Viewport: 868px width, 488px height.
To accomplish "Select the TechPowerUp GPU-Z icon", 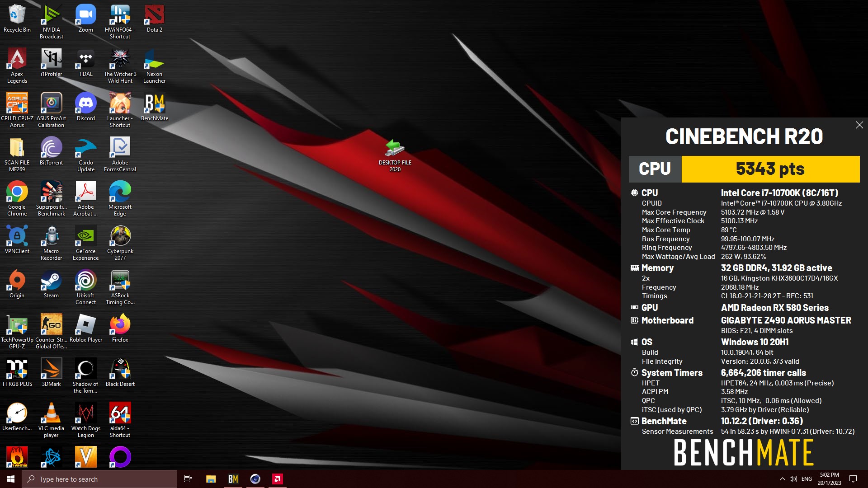I will pyautogui.click(x=17, y=332).
